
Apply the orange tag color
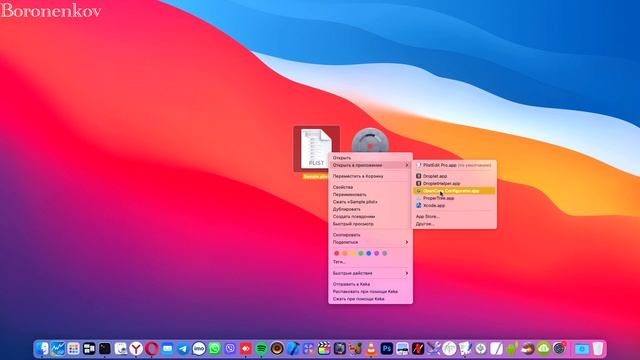click(345, 253)
